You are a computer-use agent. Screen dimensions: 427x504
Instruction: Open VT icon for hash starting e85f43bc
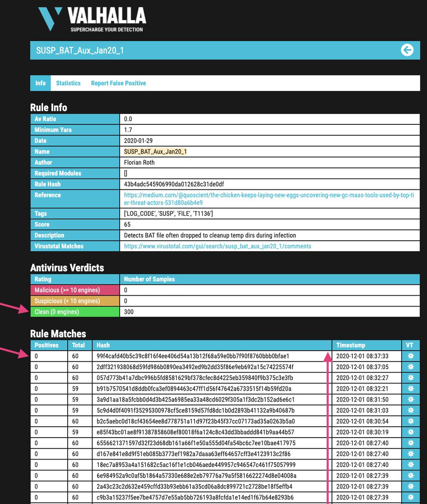click(x=411, y=432)
